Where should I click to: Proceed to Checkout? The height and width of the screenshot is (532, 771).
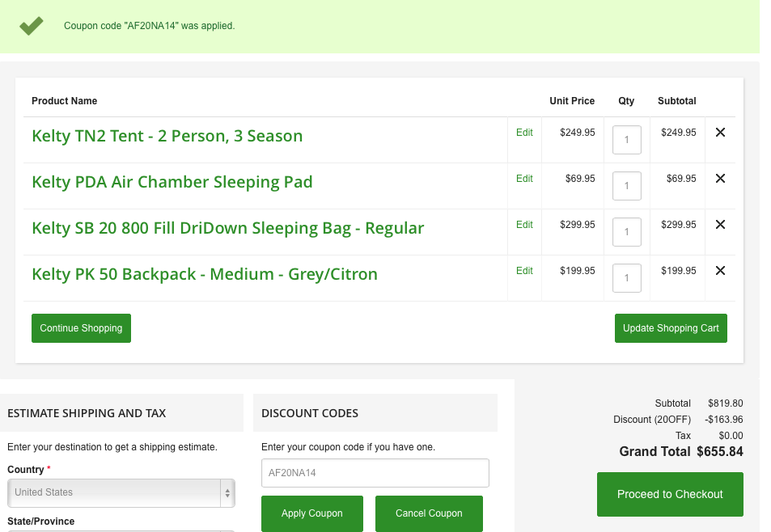coord(670,494)
